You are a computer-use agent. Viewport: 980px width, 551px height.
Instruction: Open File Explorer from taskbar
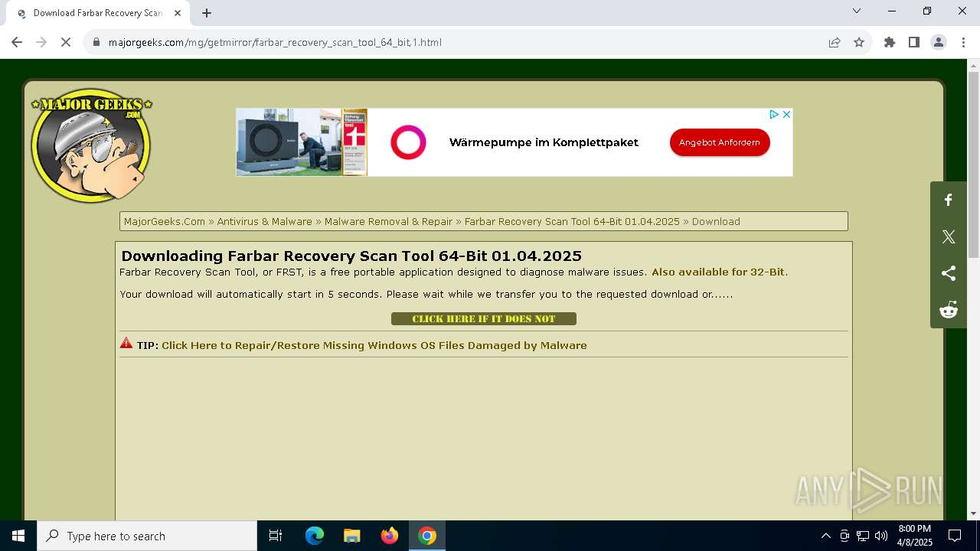click(351, 536)
